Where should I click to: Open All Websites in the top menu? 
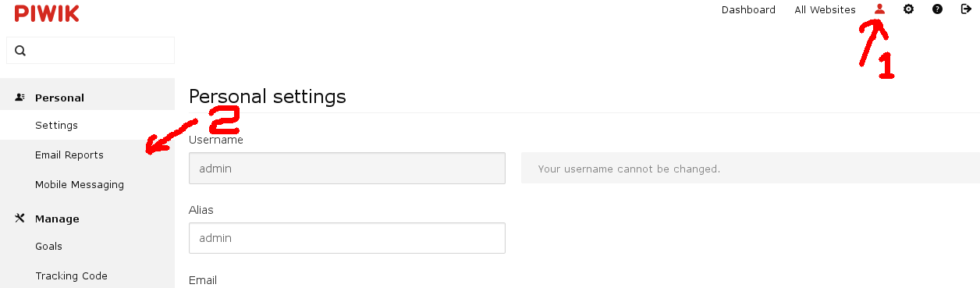pos(825,10)
